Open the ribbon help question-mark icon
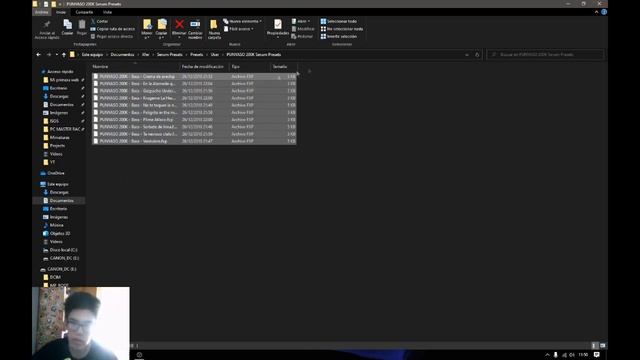 [604, 12]
